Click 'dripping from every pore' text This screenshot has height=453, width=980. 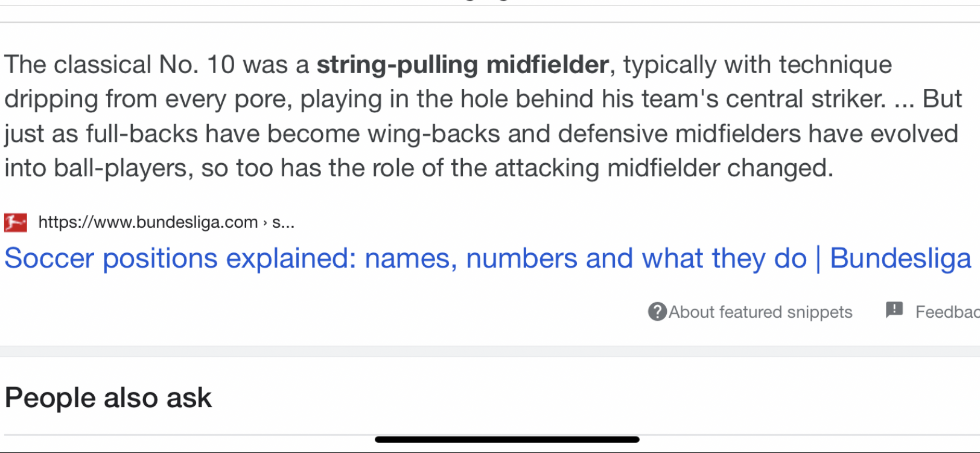148,100
